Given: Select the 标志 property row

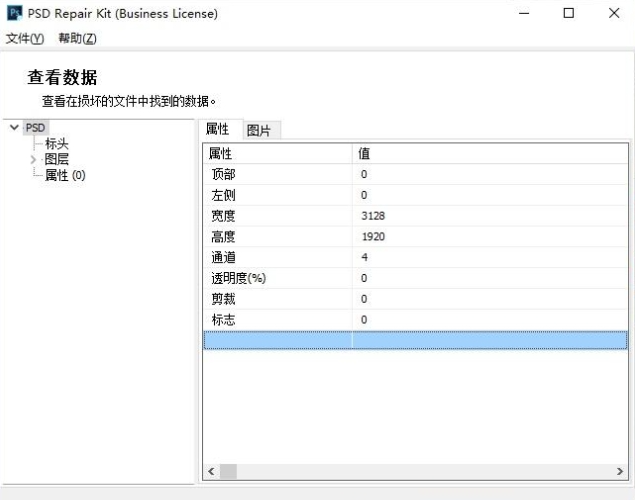Looking at the screenshot, I should [416, 320].
